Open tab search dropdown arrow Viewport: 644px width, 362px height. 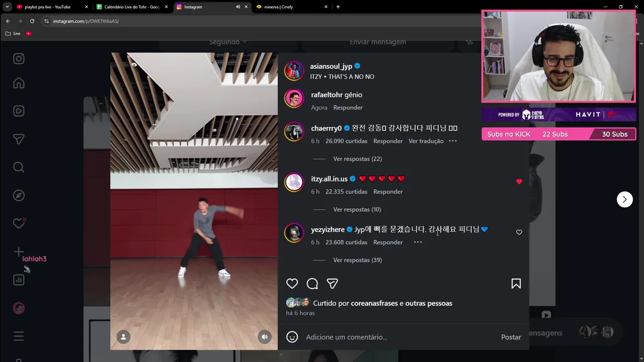pyautogui.click(x=7, y=7)
